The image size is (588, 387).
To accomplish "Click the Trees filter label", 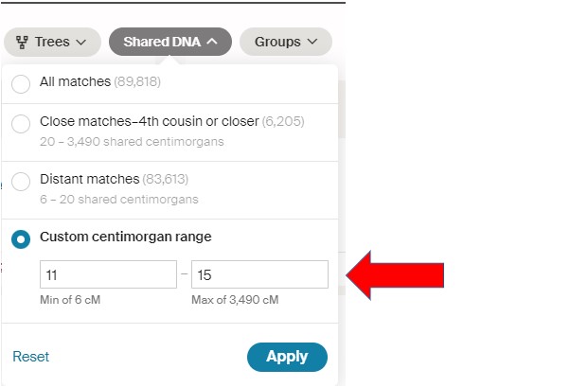I will [52, 42].
